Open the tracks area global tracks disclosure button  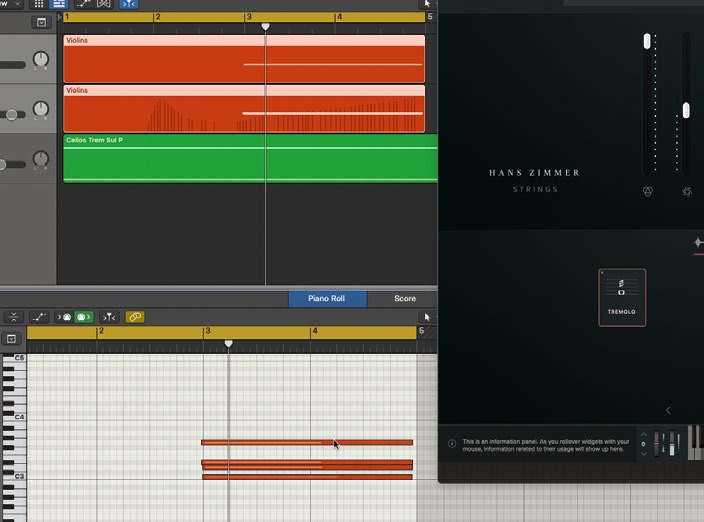41,22
